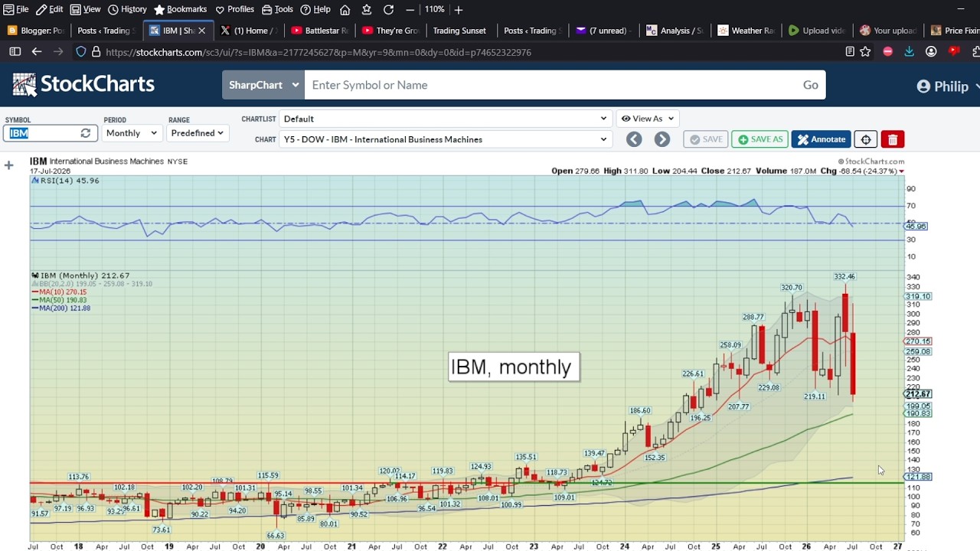Screen dimensions: 980x551
Task: Go back with the browser back arrow
Action: point(36,52)
